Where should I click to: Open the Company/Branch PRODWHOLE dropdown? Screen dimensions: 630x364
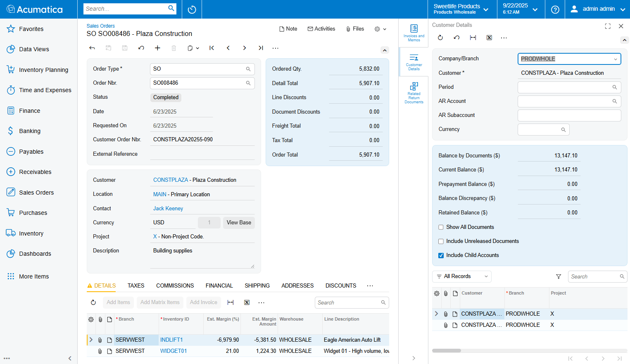[615, 59]
